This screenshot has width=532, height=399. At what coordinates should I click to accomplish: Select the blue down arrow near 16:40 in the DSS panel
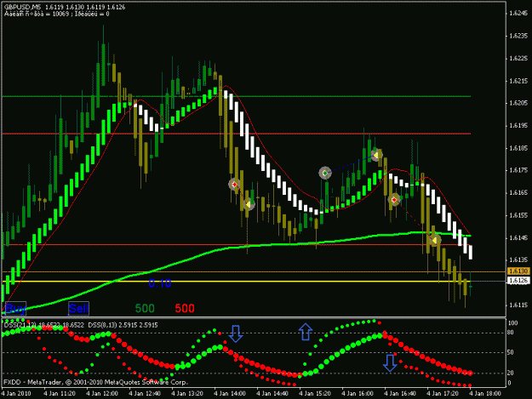390,362
